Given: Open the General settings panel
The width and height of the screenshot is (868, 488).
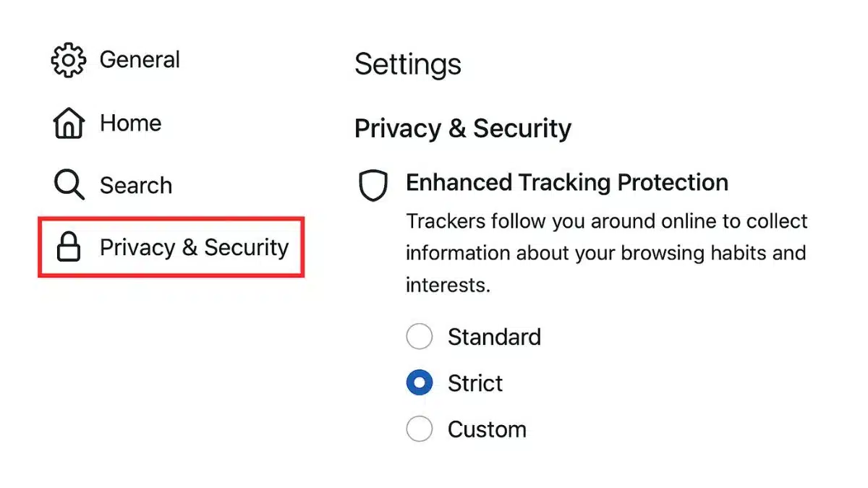Looking at the screenshot, I should click(x=140, y=59).
